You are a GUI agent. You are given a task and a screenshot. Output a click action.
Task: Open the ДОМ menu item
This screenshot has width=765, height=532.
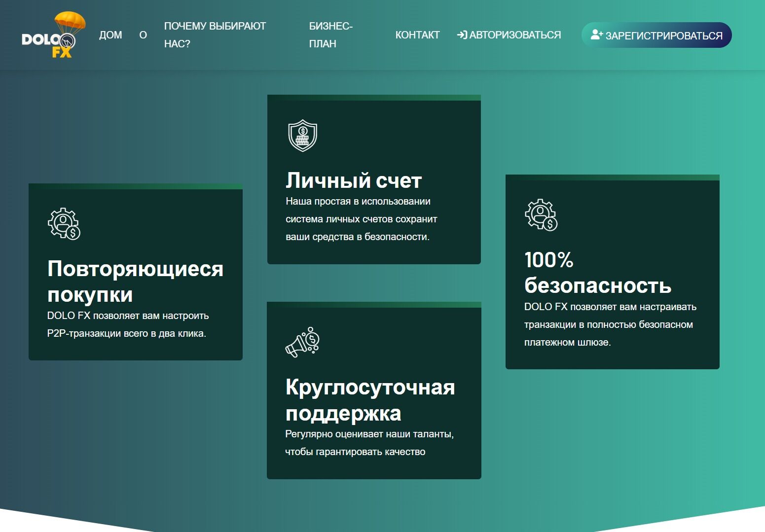click(x=110, y=35)
